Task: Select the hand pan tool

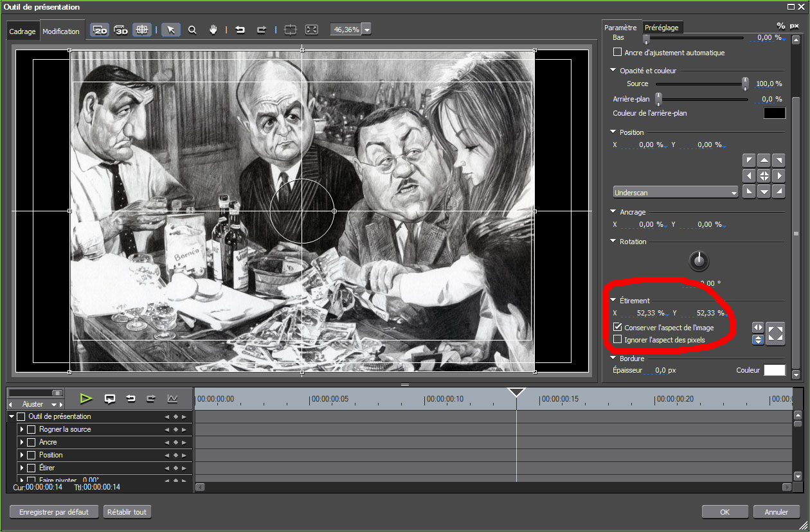Action: tap(213, 30)
